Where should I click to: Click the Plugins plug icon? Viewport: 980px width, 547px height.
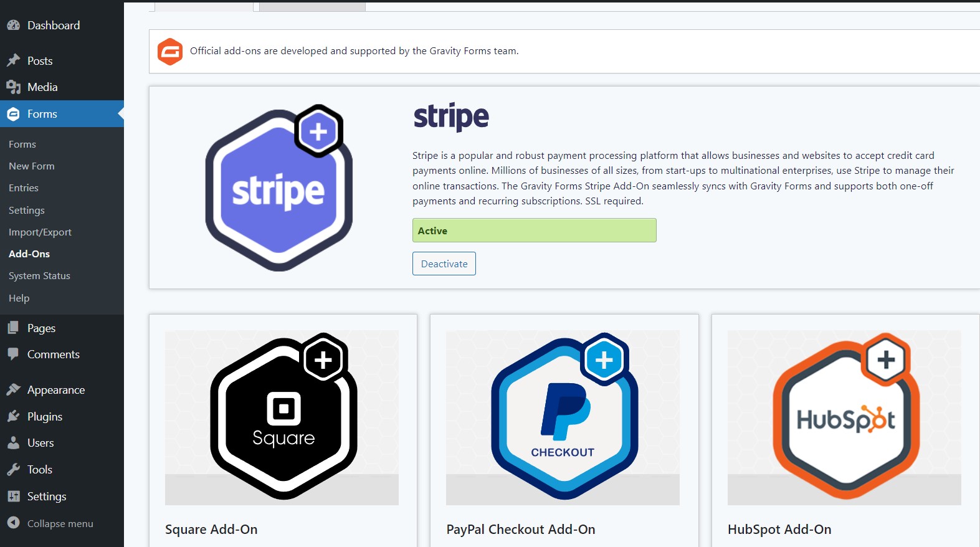13,416
